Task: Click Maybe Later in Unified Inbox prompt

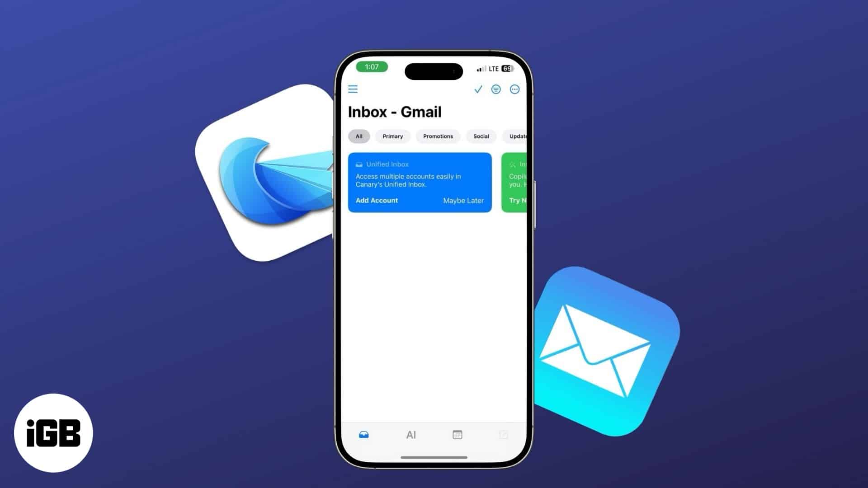Action: coord(463,200)
